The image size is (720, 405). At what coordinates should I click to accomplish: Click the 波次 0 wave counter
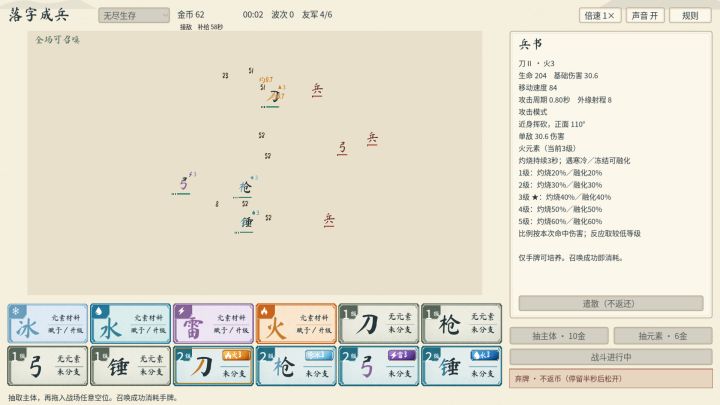[x=282, y=15]
